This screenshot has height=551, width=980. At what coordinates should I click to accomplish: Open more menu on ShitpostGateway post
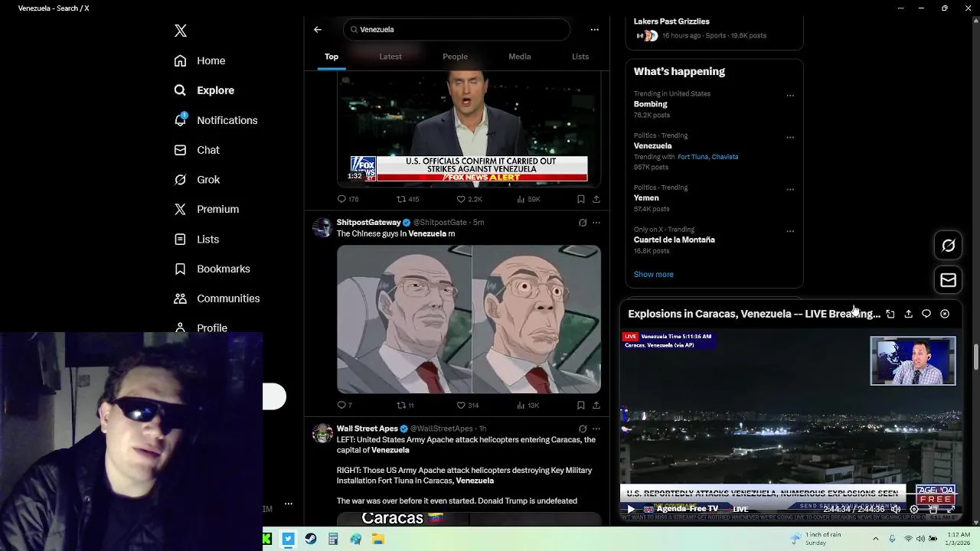(596, 223)
